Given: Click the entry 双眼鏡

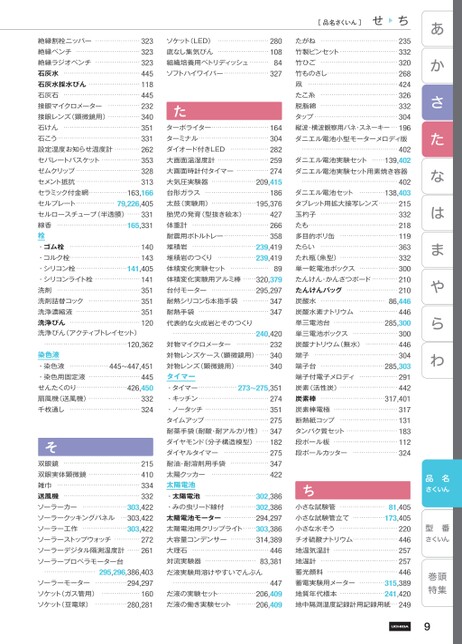Looking at the screenshot, I should pos(48,464).
